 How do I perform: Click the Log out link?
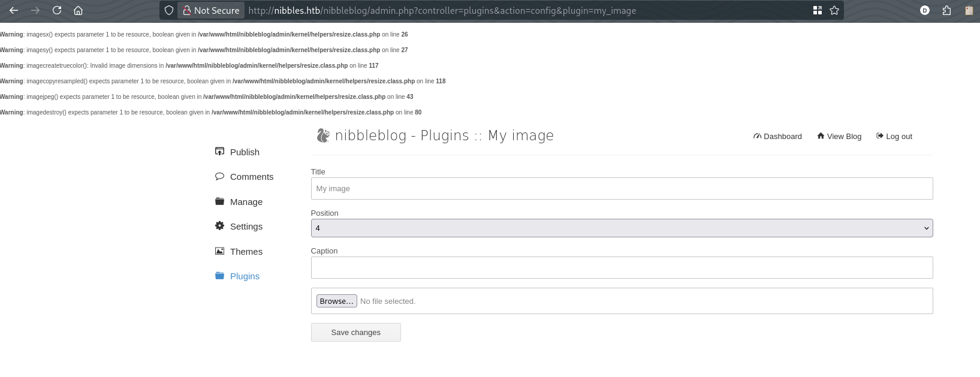898,137
